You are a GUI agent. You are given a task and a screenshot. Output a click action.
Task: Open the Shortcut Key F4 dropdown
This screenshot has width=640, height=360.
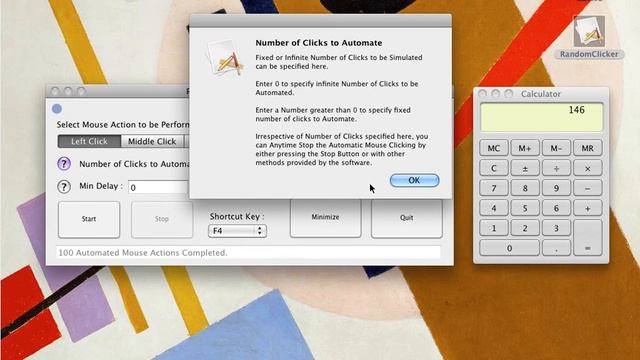pyautogui.click(x=237, y=231)
